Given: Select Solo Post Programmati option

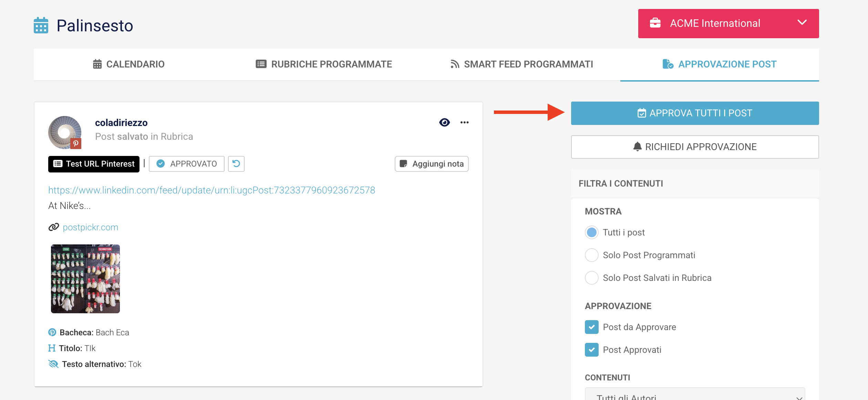Looking at the screenshot, I should 591,255.
